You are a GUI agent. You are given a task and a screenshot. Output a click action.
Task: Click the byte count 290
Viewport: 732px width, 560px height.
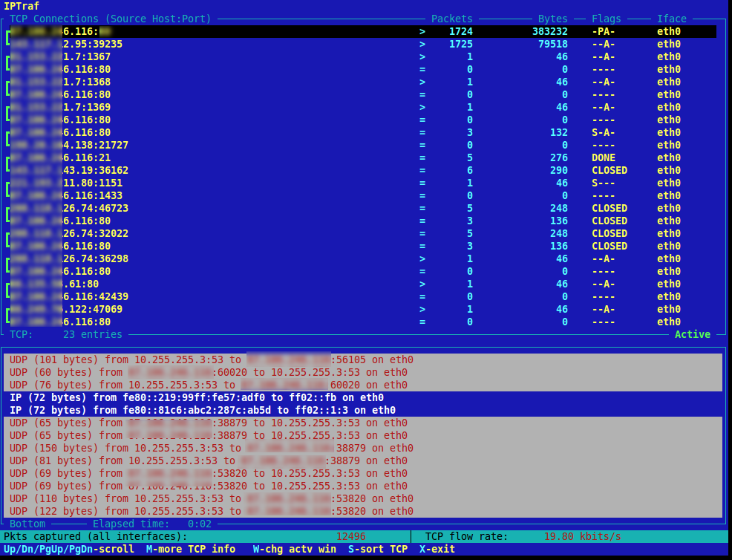coord(559,170)
